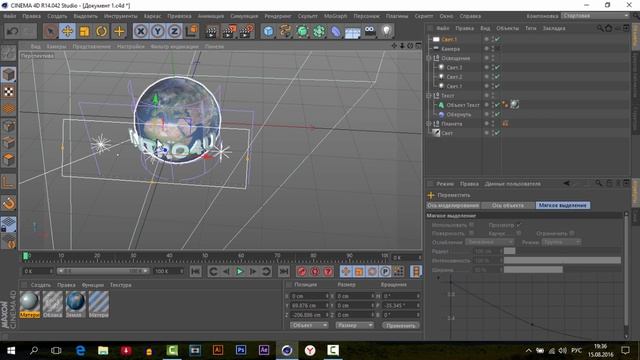Select the Live Selection arrow tool
The width and height of the screenshot is (640, 360).
tap(51, 31)
